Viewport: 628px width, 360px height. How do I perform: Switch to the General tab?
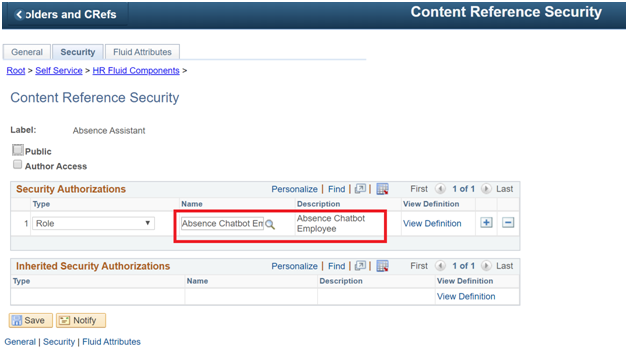point(27,52)
